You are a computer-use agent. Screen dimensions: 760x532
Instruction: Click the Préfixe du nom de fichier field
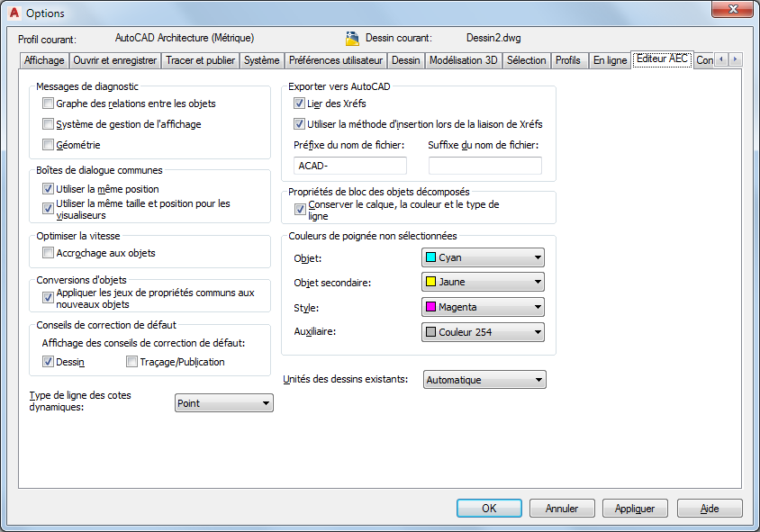pos(350,166)
